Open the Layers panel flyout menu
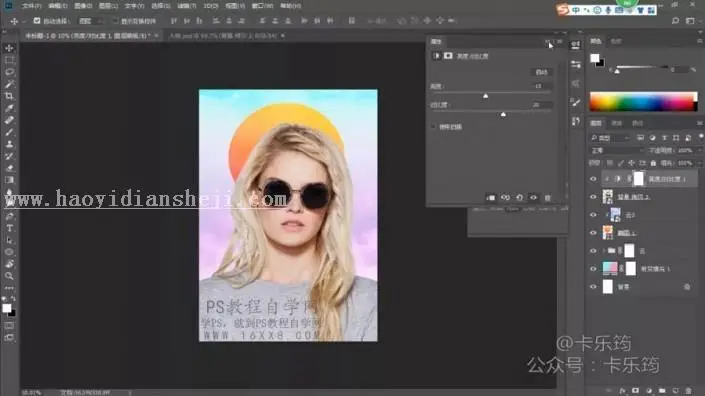This screenshot has height=396, width=705. (x=700, y=123)
